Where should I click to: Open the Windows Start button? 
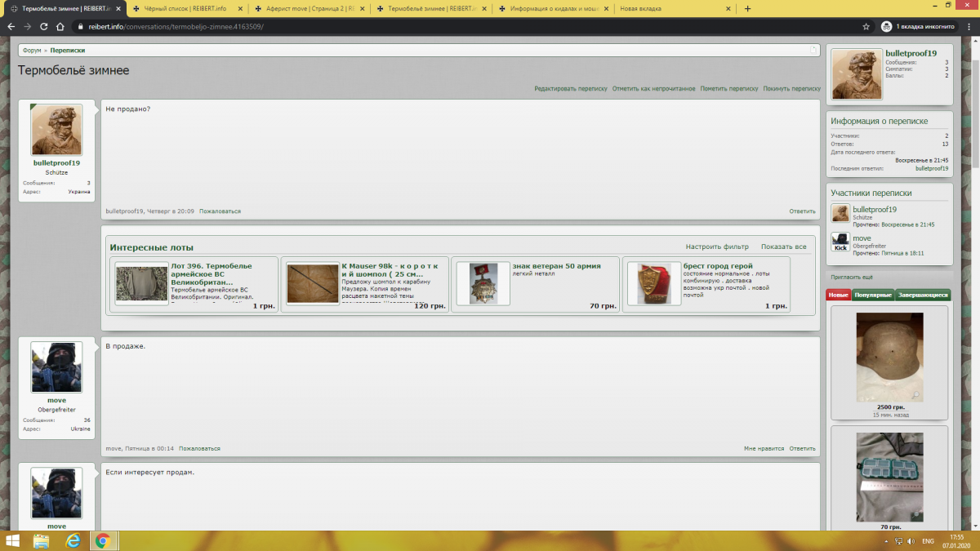point(11,540)
